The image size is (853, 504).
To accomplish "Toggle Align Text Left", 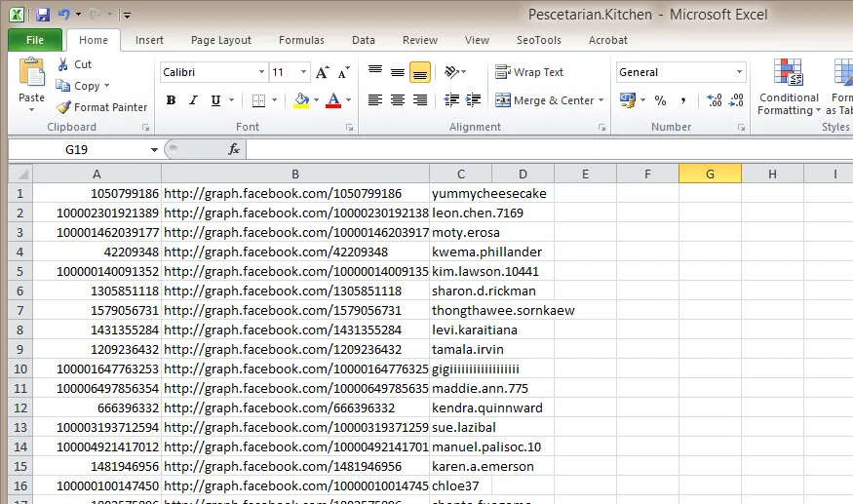I will point(374,99).
